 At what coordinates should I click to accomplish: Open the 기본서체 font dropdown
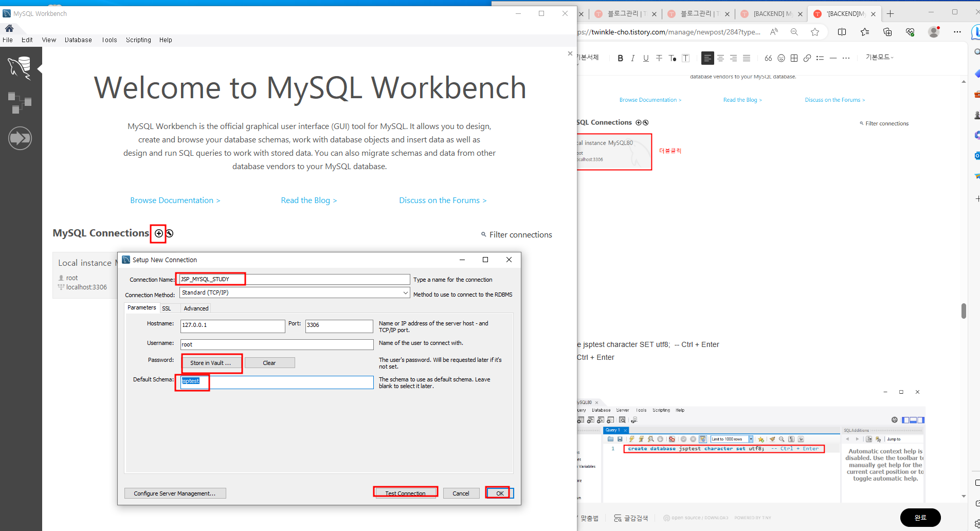pyautogui.click(x=588, y=57)
